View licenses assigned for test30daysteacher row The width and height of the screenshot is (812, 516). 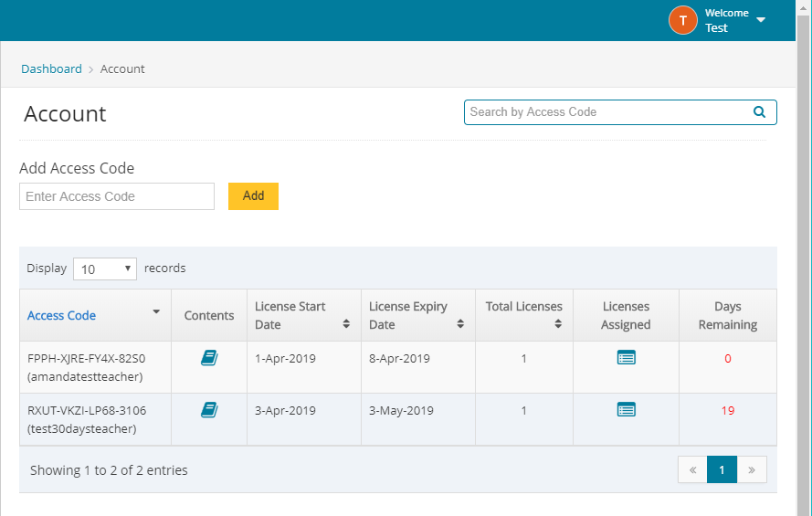626,410
